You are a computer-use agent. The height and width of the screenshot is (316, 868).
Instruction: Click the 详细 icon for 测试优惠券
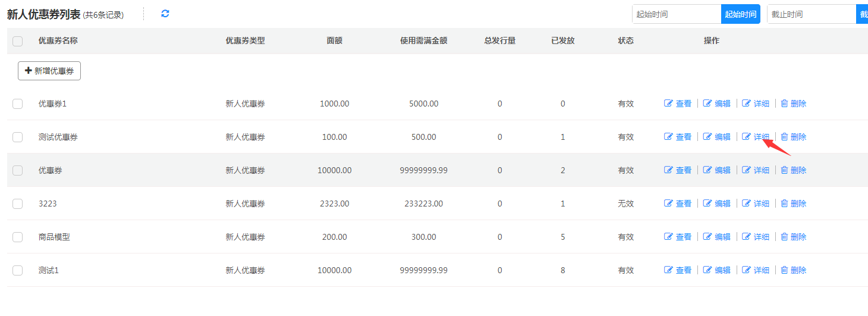click(x=747, y=137)
